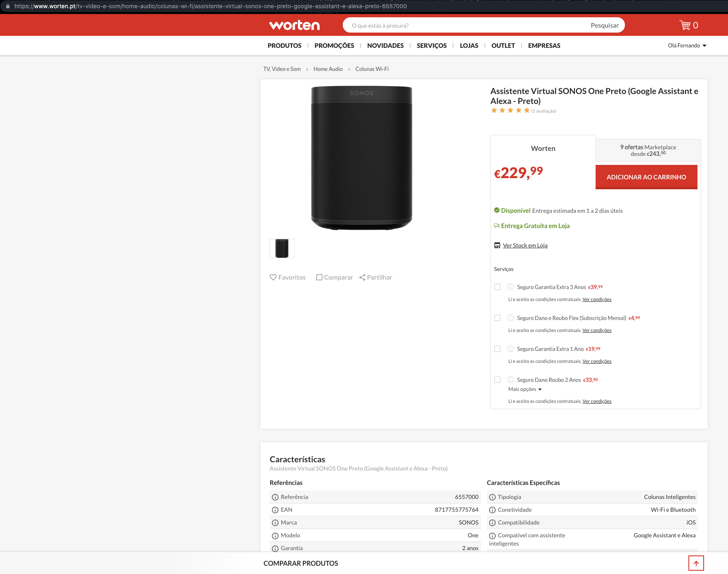Open the LOJAS menu
The width and height of the screenshot is (728, 574).
[x=469, y=45]
